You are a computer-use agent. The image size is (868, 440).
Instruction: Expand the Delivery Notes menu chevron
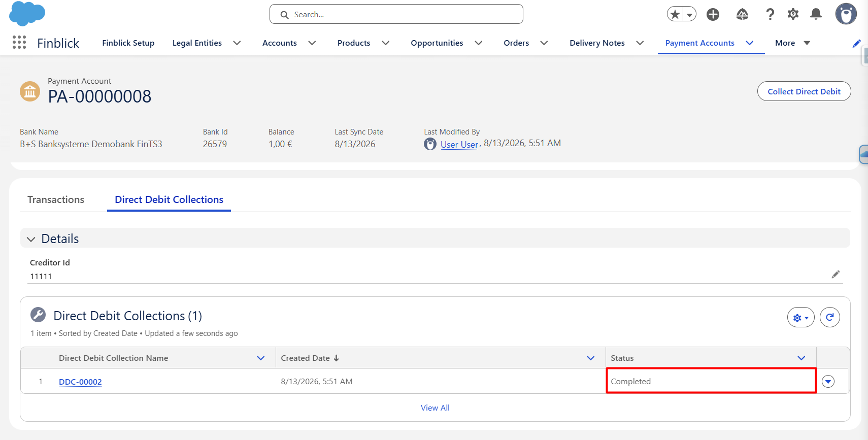click(640, 43)
